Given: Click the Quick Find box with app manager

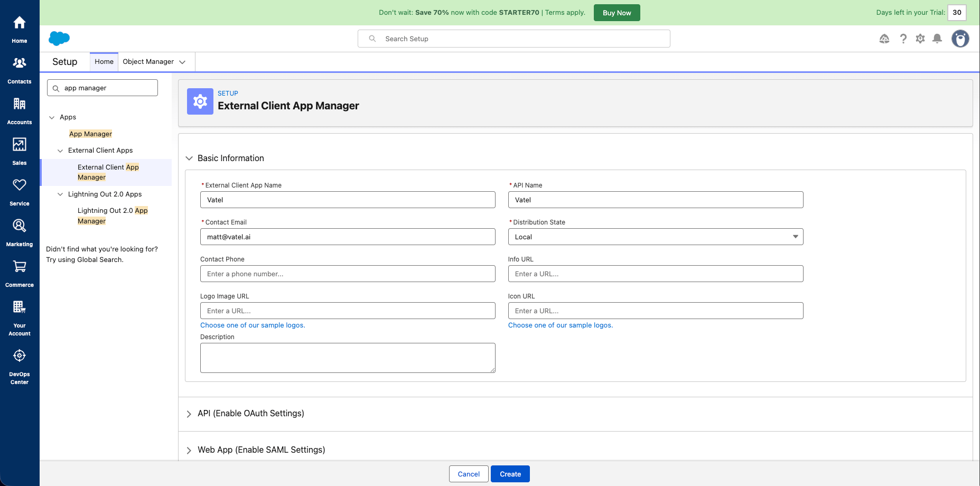Looking at the screenshot, I should pos(102,88).
